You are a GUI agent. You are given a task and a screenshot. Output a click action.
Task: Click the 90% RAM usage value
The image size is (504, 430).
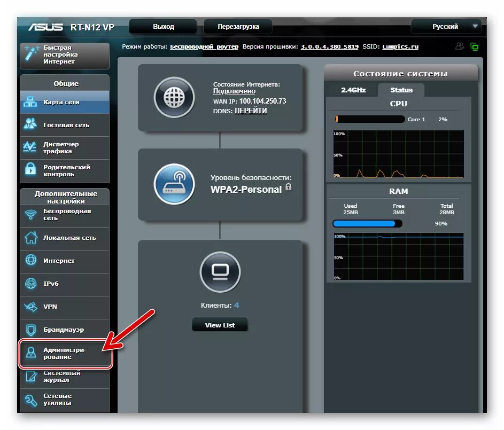[441, 223]
